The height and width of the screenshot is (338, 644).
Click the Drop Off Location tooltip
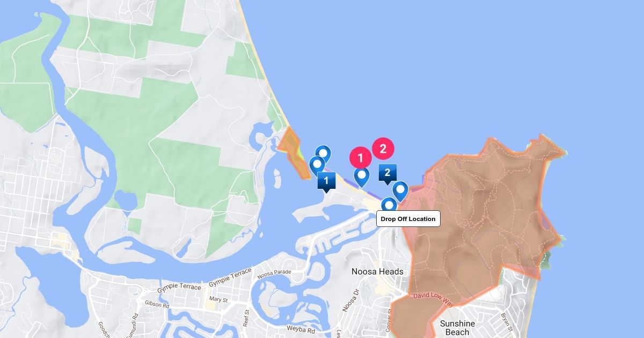click(408, 219)
